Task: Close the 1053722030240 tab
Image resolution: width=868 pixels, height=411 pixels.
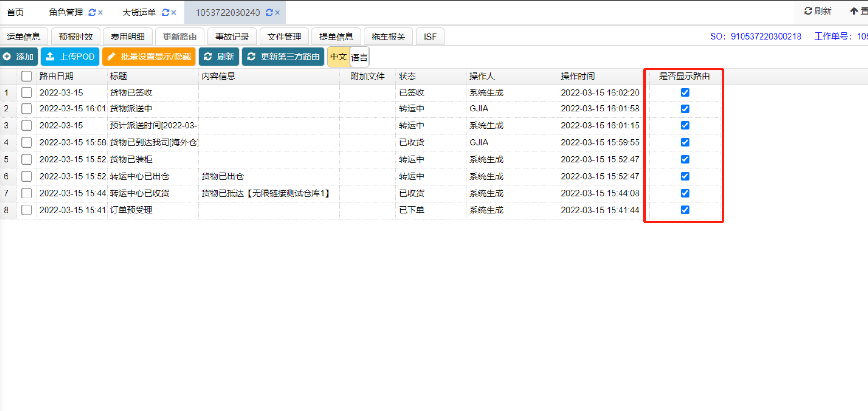Action: coord(278,13)
